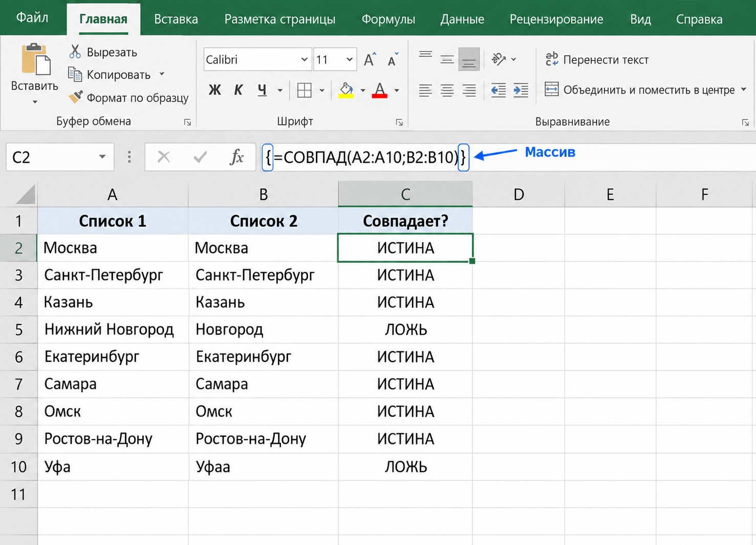Select row 5 header
This screenshot has width=756, height=545.
19,330
